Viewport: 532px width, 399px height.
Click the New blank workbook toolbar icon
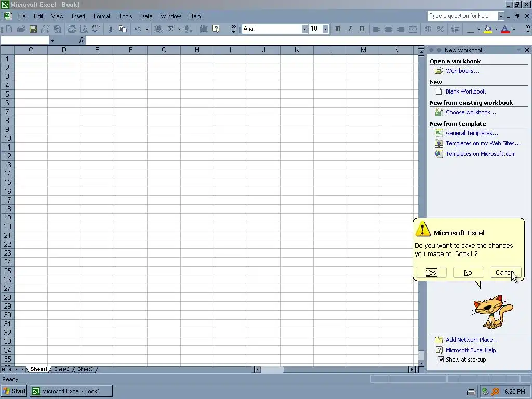[x=9, y=29]
